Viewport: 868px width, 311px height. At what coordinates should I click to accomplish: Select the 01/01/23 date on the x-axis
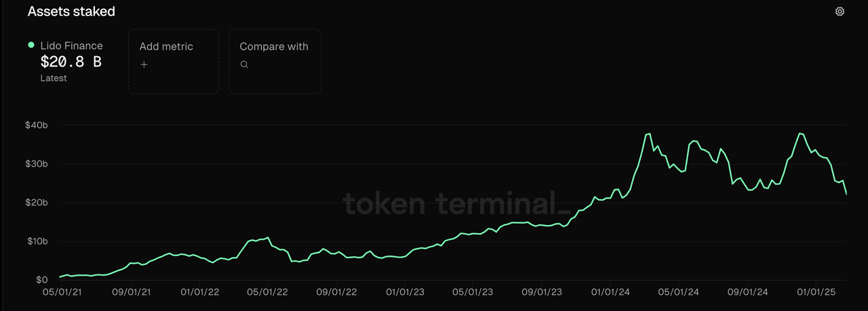click(x=406, y=293)
